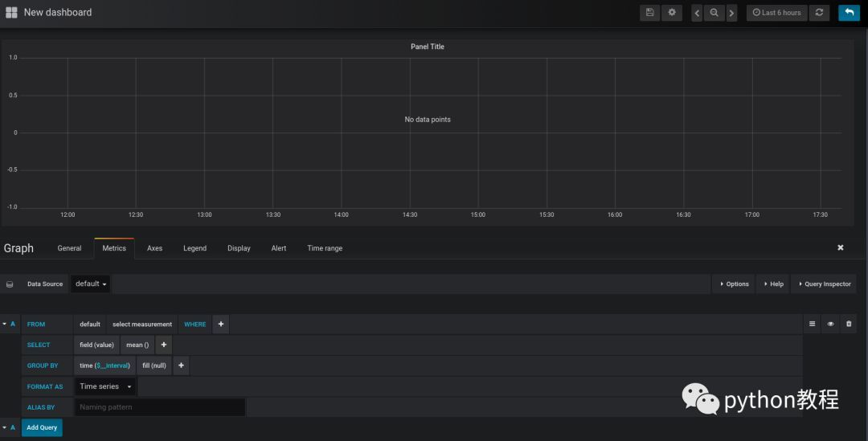Close the graph editor panel
Screen dimensions: 868x441
tap(841, 247)
